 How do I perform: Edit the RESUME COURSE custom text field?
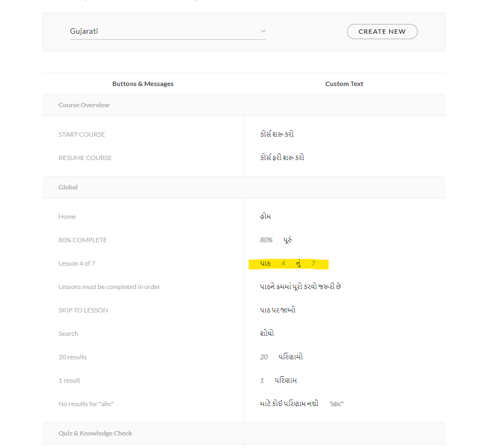[x=282, y=158]
